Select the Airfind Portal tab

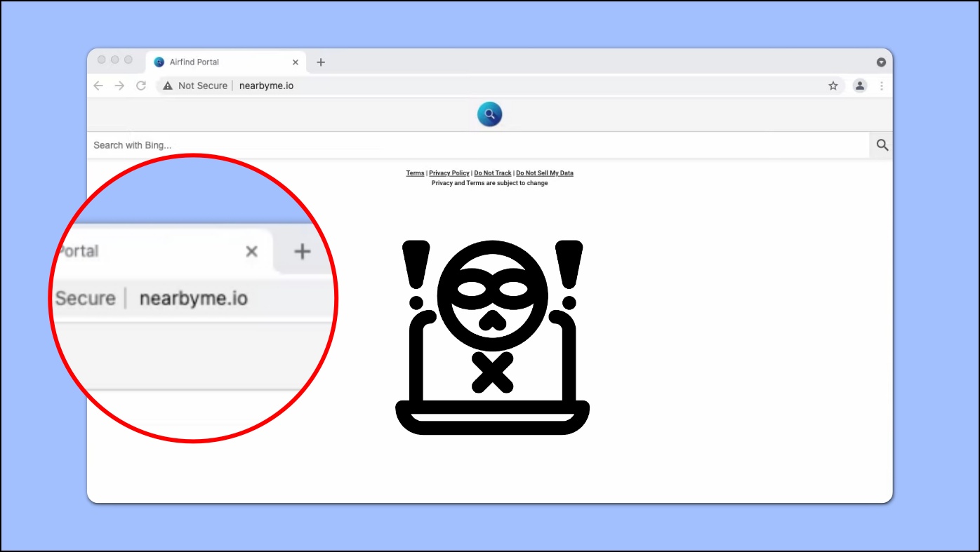coord(226,62)
